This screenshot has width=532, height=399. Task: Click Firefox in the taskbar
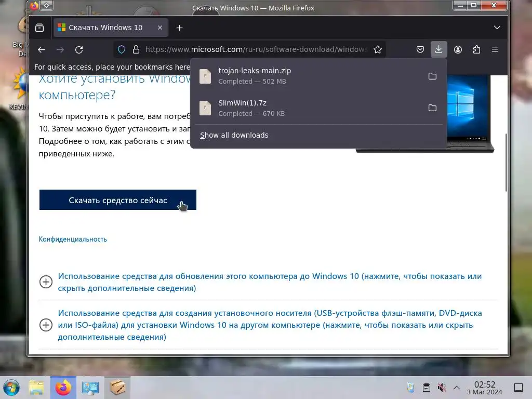pos(63,388)
